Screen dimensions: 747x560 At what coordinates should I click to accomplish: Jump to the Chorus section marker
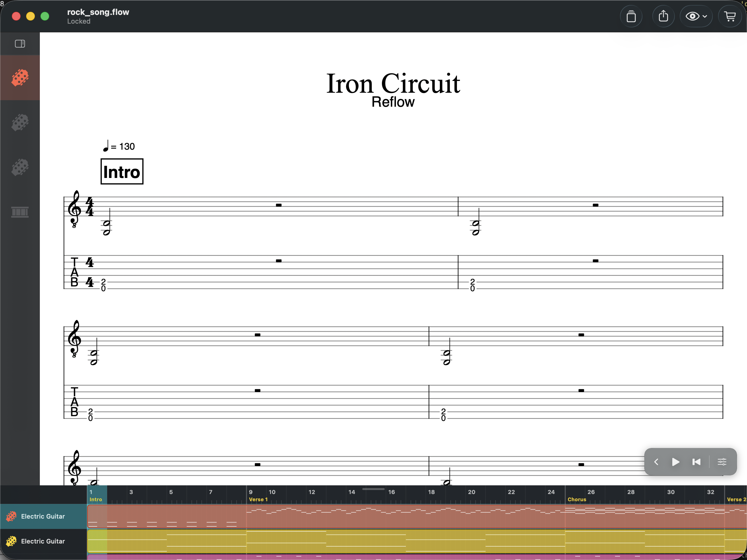pyautogui.click(x=577, y=499)
